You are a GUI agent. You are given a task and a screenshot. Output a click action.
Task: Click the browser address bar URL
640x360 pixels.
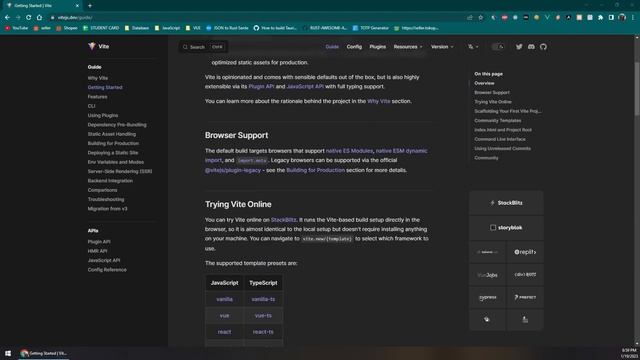pos(75,18)
